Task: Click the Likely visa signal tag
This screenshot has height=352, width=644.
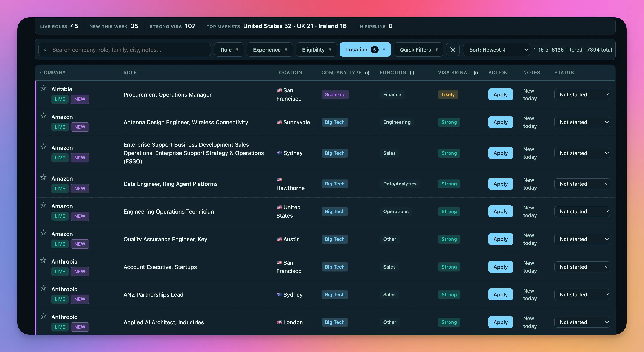Action: [x=448, y=94]
